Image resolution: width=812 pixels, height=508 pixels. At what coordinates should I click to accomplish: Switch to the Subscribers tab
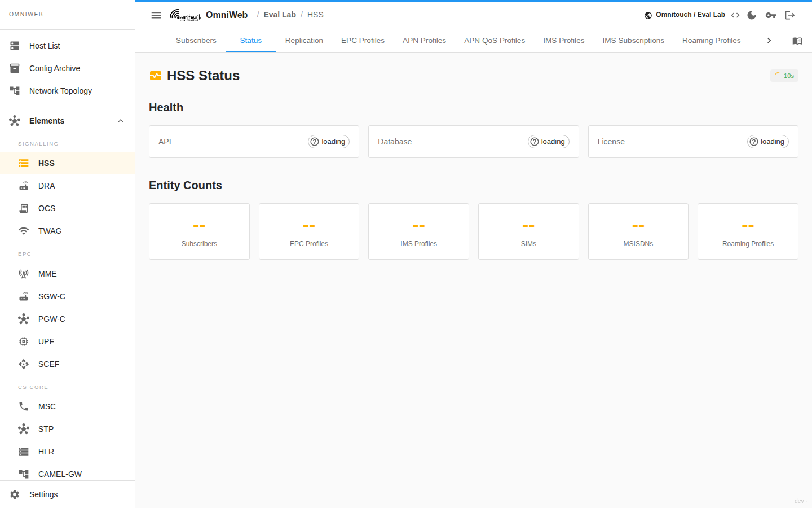click(x=196, y=41)
